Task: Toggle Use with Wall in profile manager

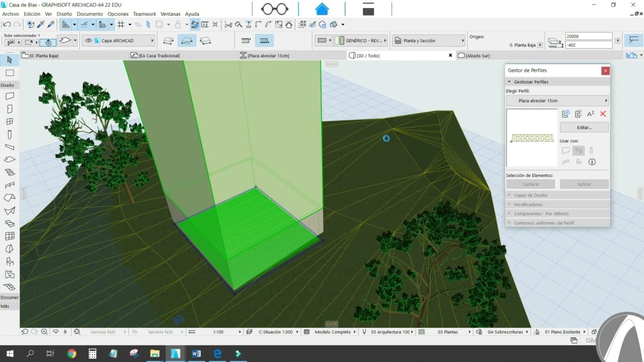Action: (566, 150)
